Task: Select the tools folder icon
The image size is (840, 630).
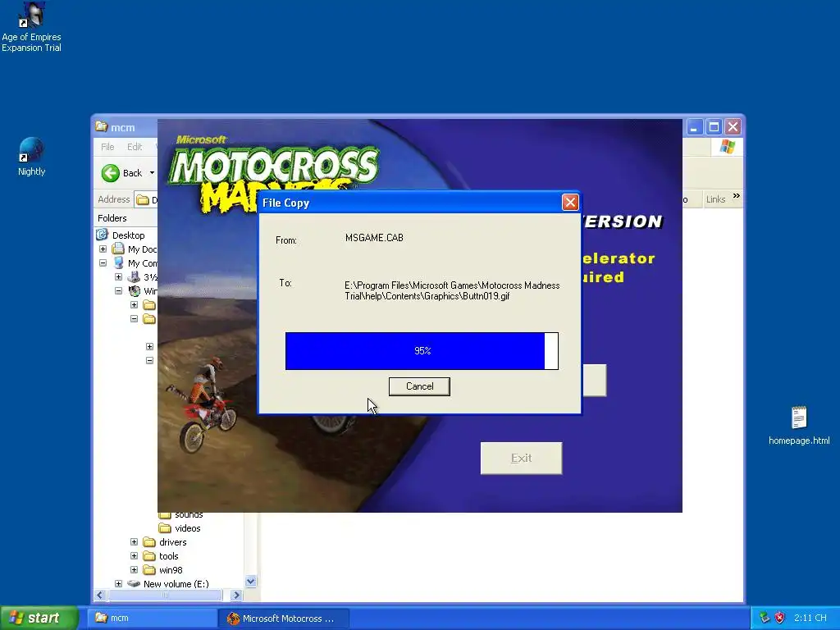Action: pyautogui.click(x=149, y=556)
